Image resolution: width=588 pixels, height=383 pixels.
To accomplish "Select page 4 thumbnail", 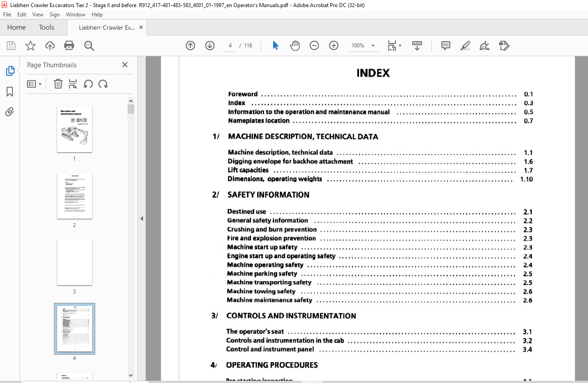I will click(74, 329).
